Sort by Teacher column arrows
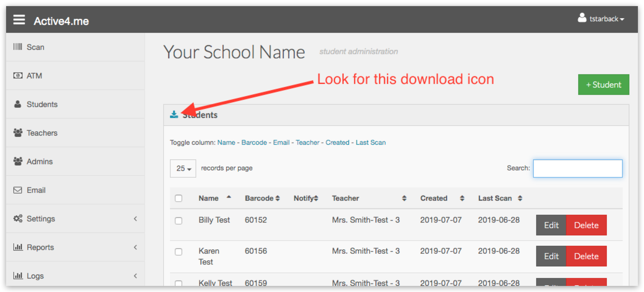Viewport: 644px width, 292px height. [404, 198]
